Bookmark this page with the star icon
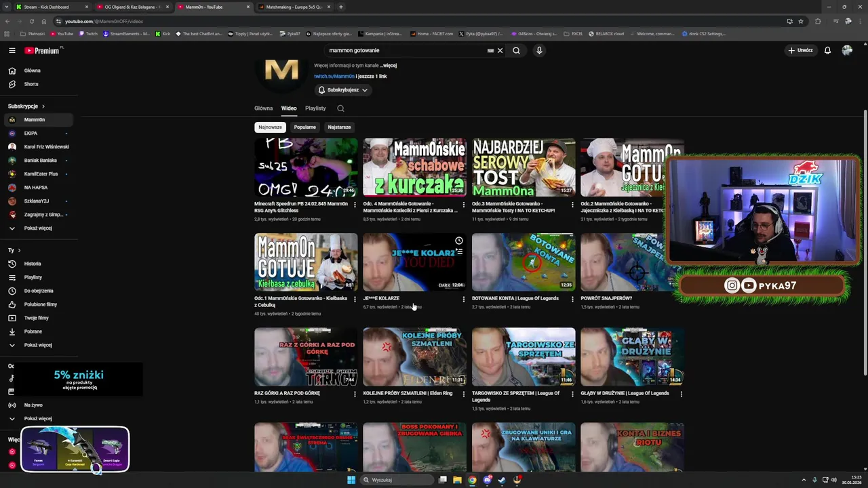 (x=801, y=21)
